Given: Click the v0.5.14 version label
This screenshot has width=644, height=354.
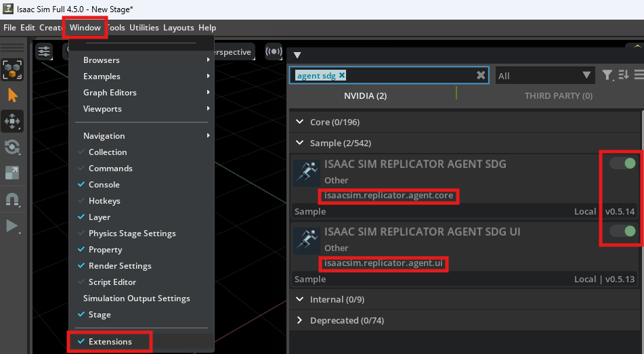Looking at the screenshot, I should coord(620,211).
